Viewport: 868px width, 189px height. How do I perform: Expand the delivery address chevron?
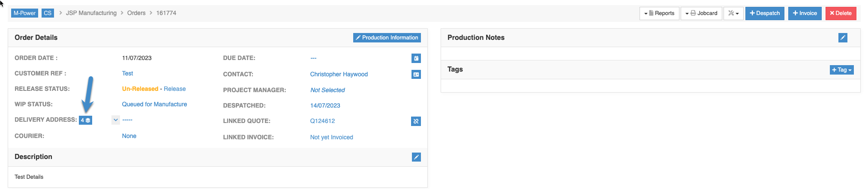coord(115,120)
